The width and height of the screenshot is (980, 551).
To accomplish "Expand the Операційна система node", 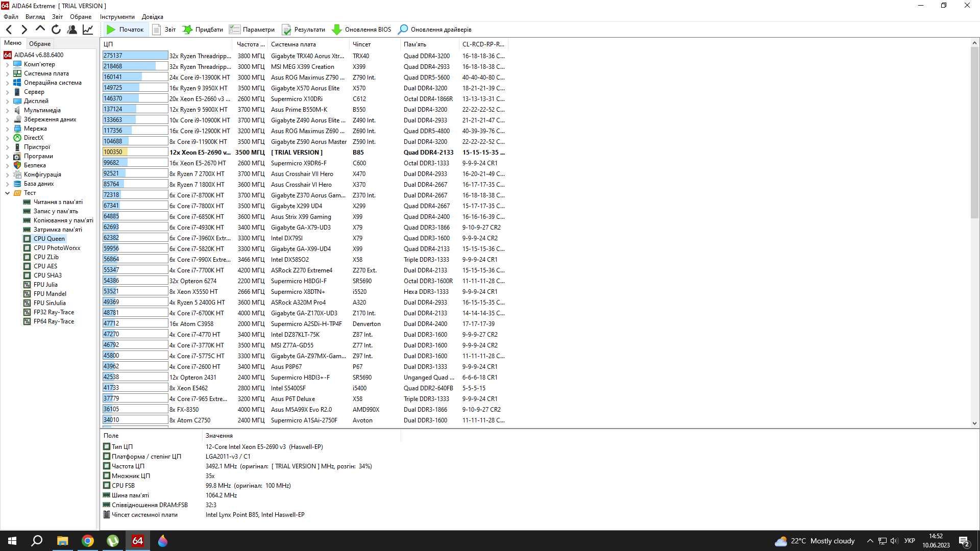I will click(x=7, y=83).
